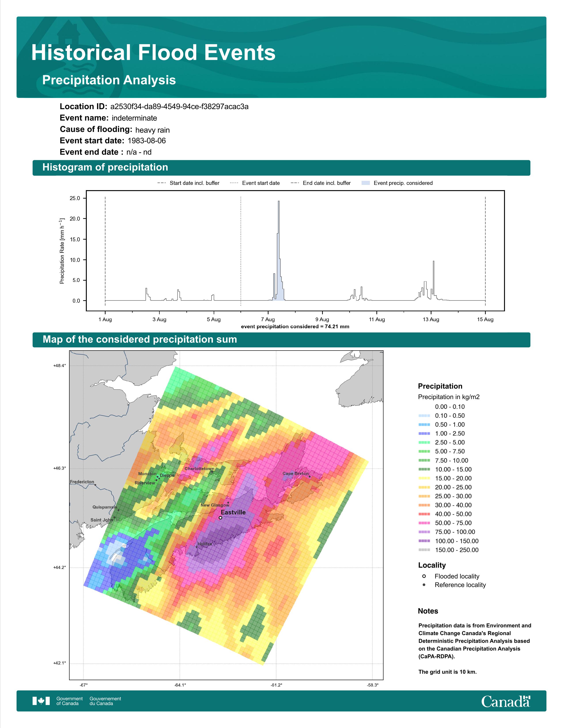This screenshot has width=563, height=728.
Task: Click the Canada flag icon in footer
Action: [x=41, y=701]
